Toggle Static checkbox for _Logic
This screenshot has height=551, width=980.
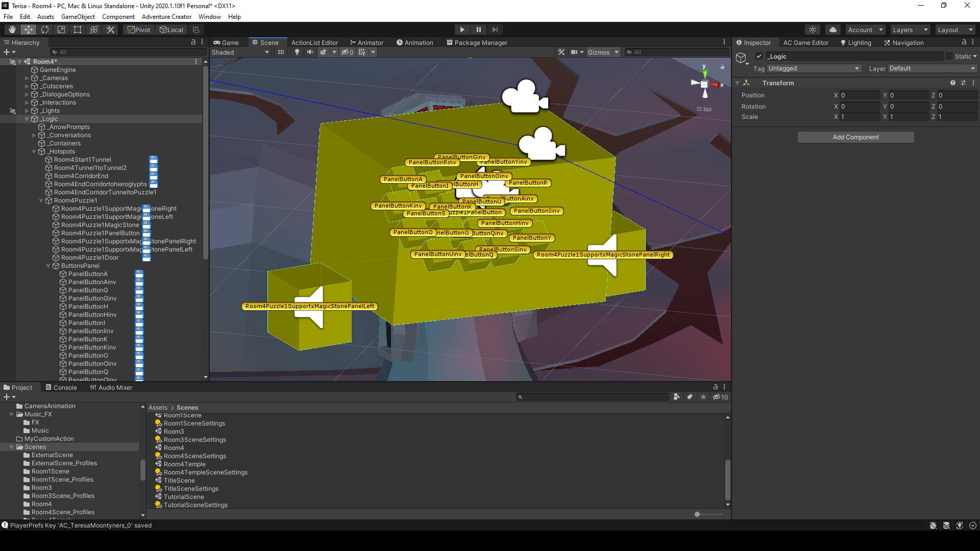click(949, 57)
